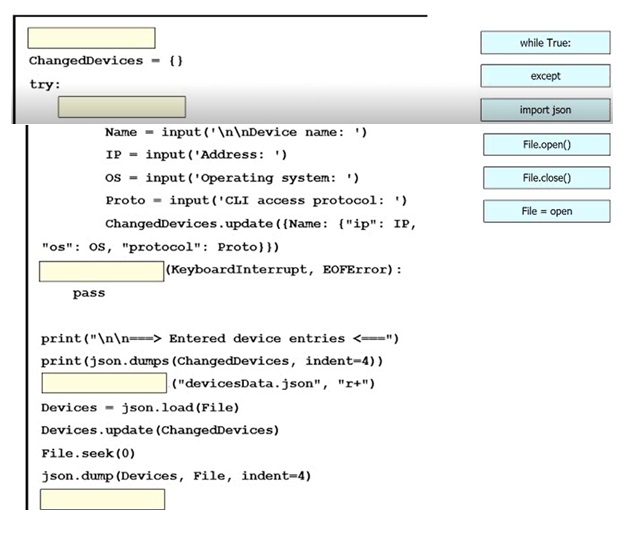This screenshot has height=555, width=637.
Task: Click the "Proto = input('CLI access protocol: ')" line
Action: [x=256, y=201]
